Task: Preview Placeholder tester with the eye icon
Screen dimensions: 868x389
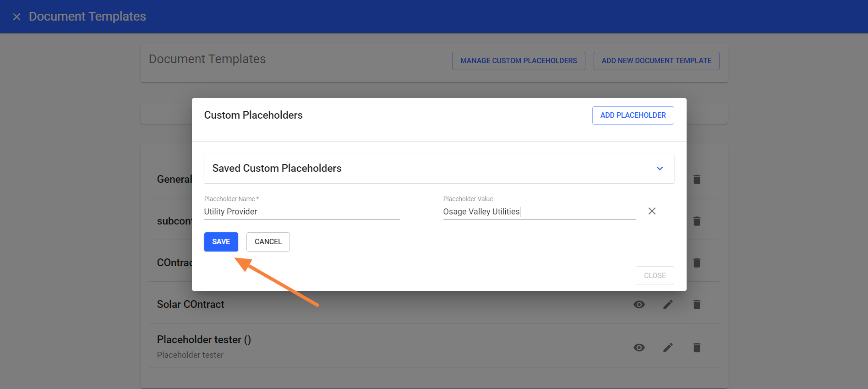Action: 639,348
